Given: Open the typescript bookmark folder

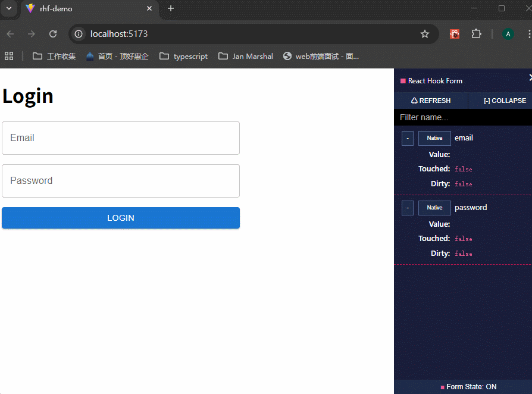Looking at the screenshot, I should pyautogui.click(x=184, y=56).
